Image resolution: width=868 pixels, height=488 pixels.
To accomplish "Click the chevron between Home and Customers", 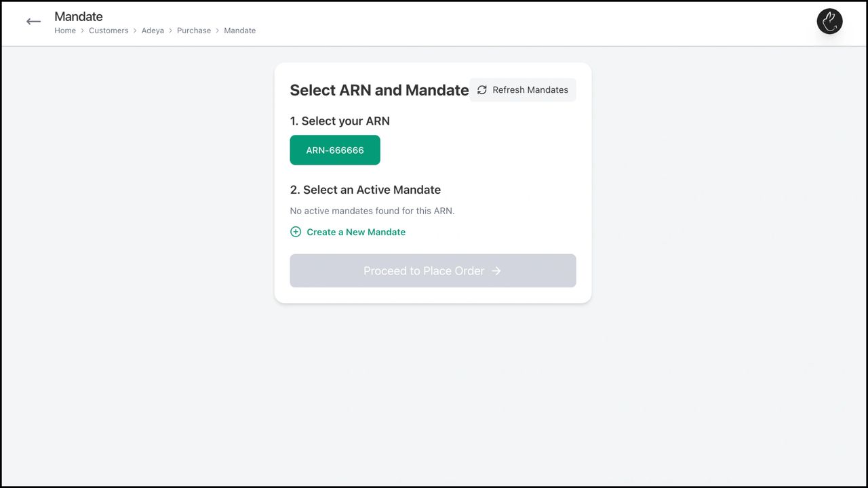I will pyautogui.click(x=83, y=30).
